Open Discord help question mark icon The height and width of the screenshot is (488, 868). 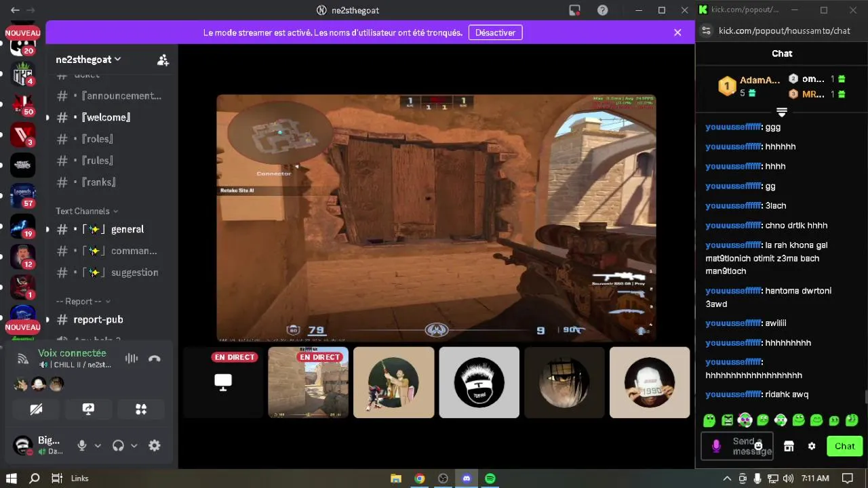click(602, 10)
